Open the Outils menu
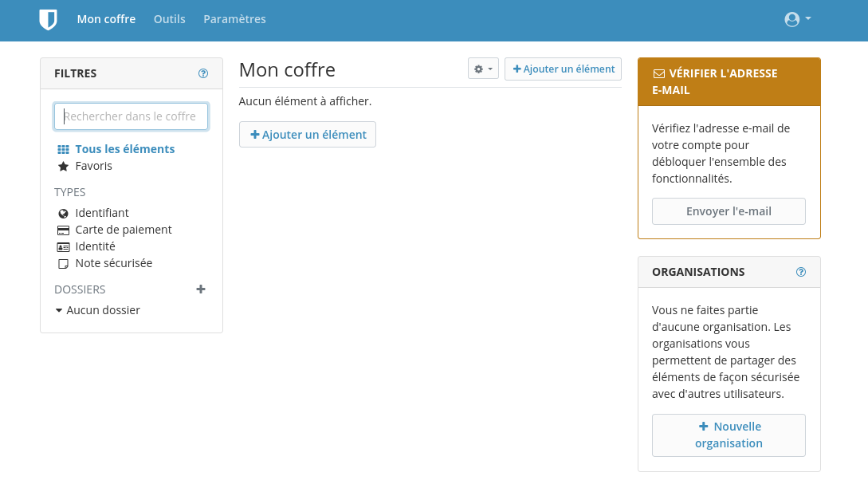 point(169,19)
